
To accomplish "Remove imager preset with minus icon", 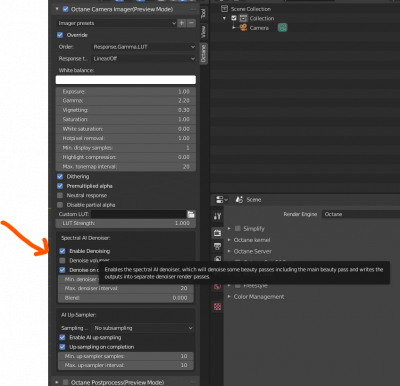I will tap(191, 23).
